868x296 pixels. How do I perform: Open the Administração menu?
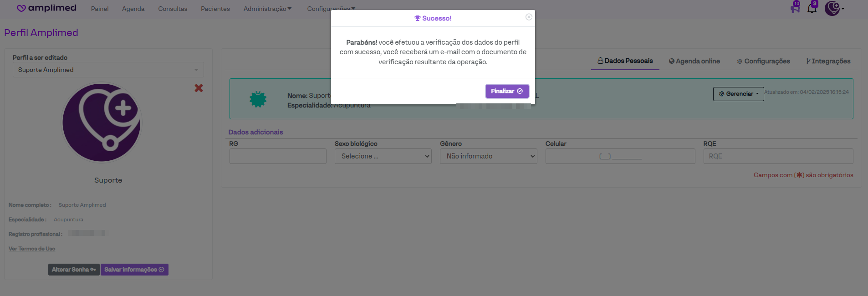[267, 9]
